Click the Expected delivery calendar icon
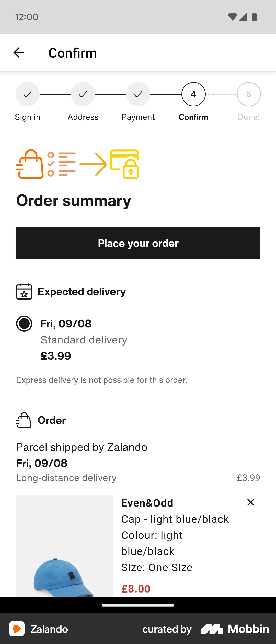 pos(24,291)
